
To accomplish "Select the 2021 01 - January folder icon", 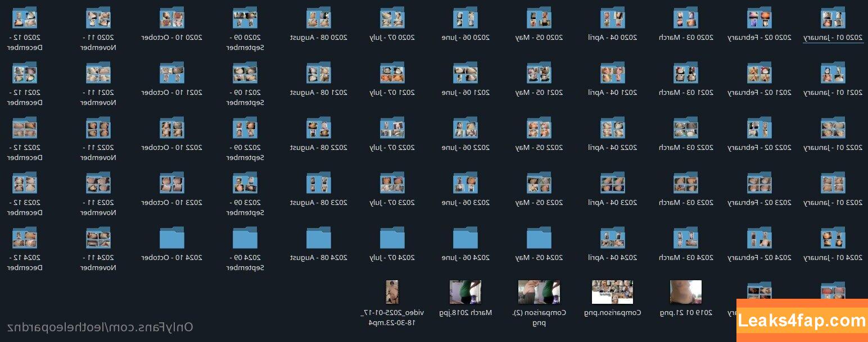I will pyautogui.click(x=833, y=73).
